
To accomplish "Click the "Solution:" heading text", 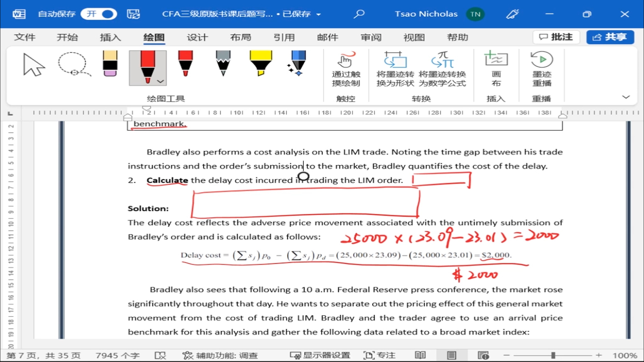I will click(x=148, y=208).
